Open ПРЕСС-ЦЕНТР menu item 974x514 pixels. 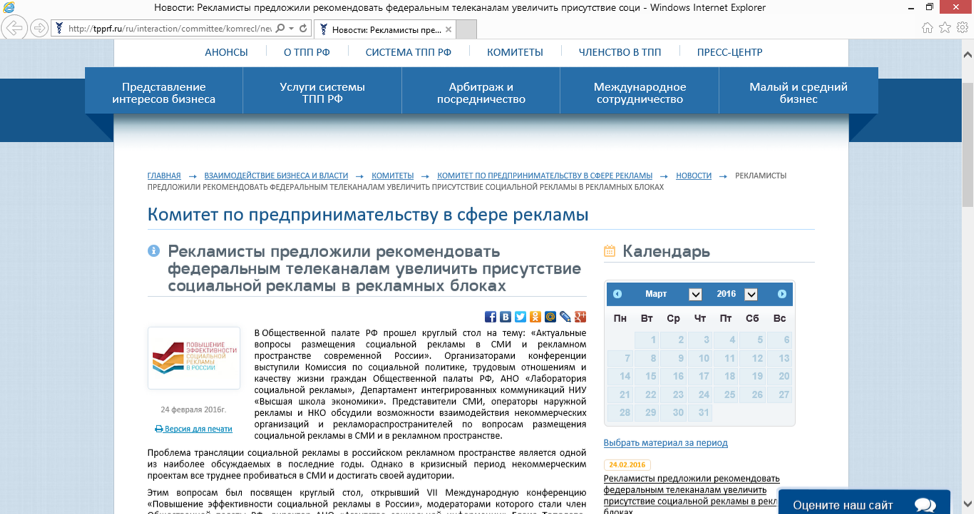tap(729, 52)
